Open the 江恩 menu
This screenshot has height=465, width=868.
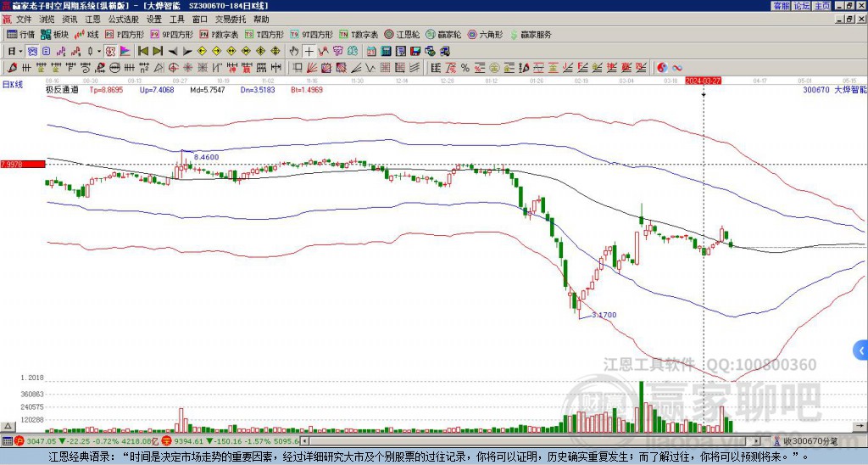(x=92, y=20)
